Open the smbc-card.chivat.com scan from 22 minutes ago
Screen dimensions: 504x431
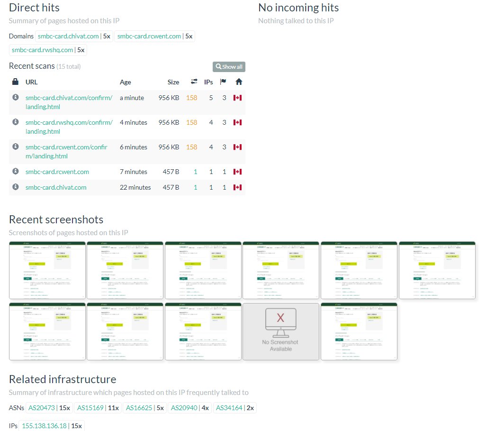tap(56, 187)
